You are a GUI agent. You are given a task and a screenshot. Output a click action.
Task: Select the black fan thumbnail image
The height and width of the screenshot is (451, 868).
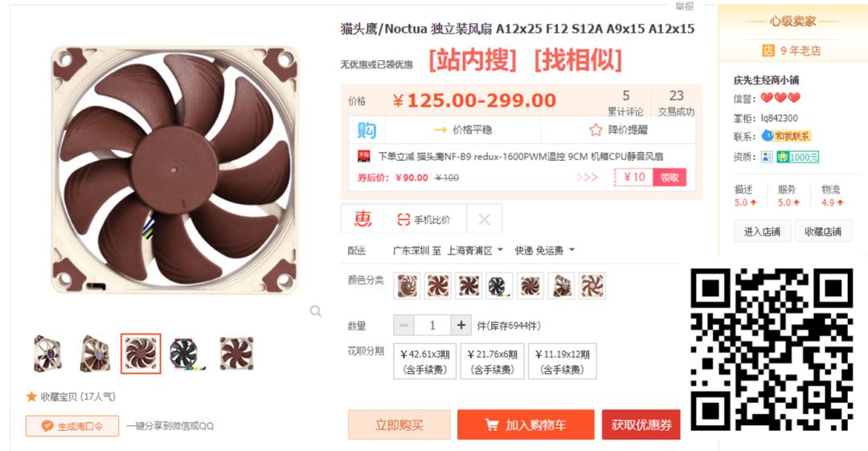pyautogui.click(x=186, y=354)
